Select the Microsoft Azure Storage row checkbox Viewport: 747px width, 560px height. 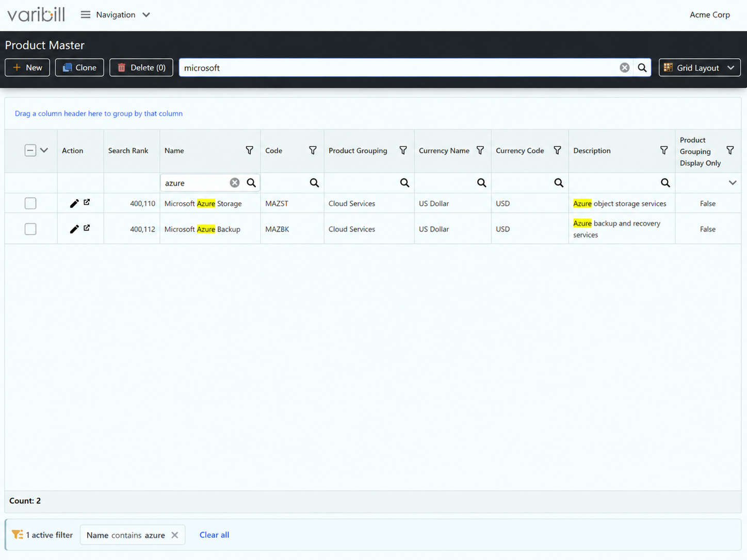pyautogui.click(x=30, y=203)
